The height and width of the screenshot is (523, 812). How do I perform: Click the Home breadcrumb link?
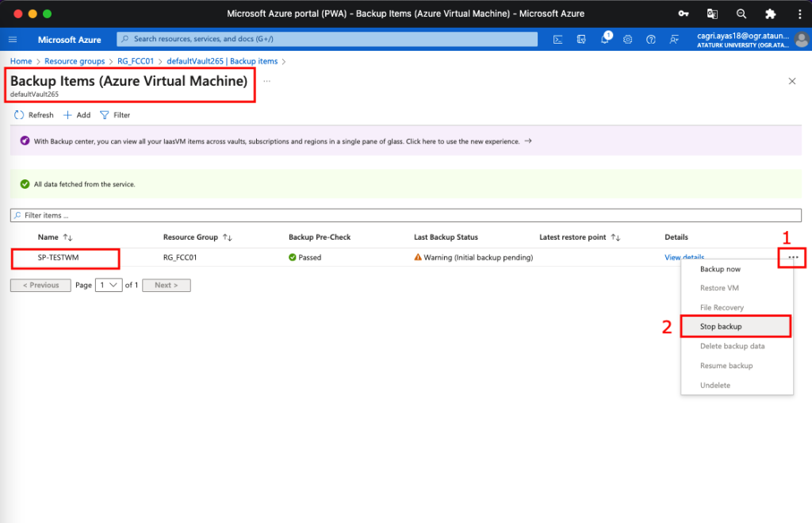(21, 61)
